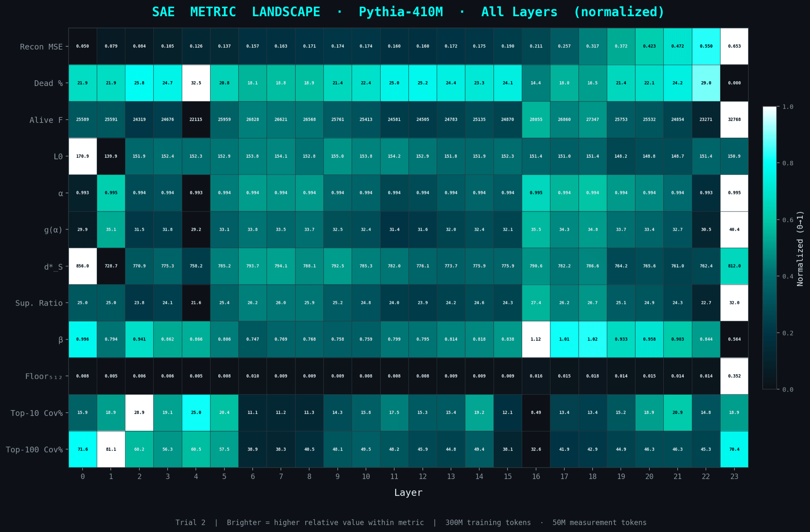Click the Sup. Ratio cell showing 32.0

[x=734, y=303]
